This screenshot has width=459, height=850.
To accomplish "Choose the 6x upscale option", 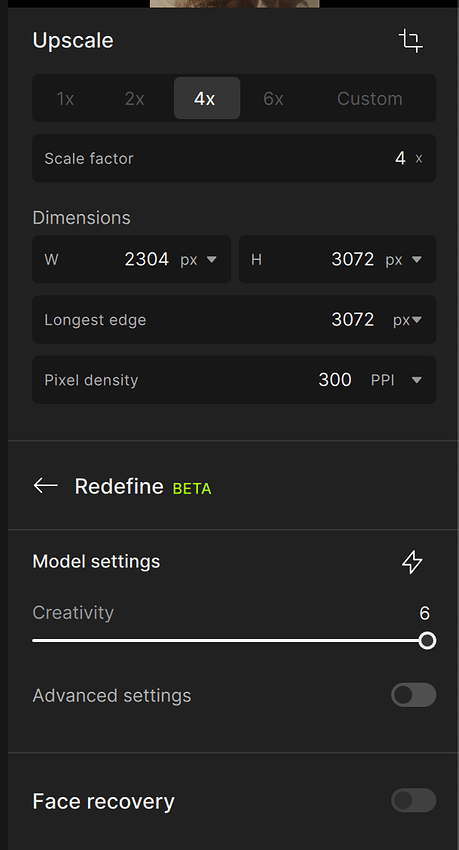I will (273, 98).
